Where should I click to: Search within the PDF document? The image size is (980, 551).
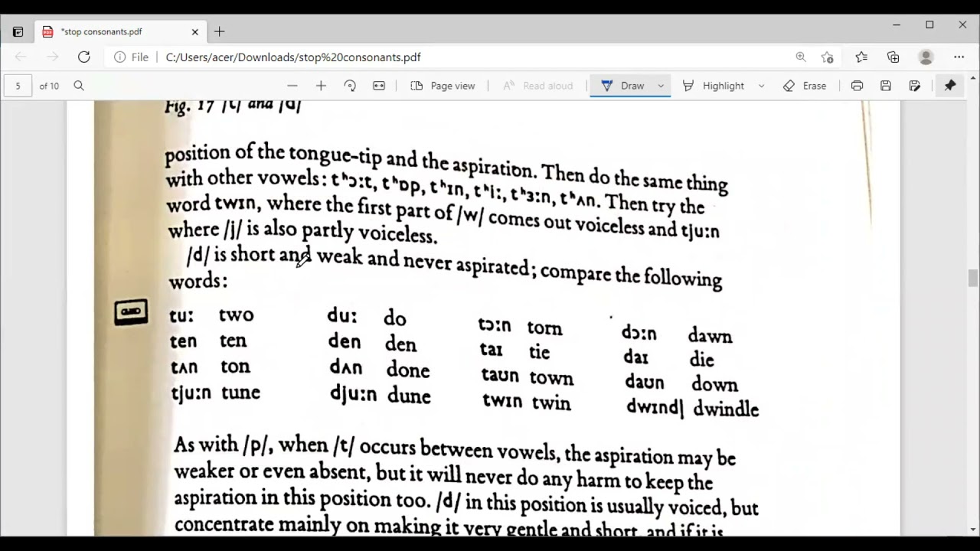[x=79, y=86]
